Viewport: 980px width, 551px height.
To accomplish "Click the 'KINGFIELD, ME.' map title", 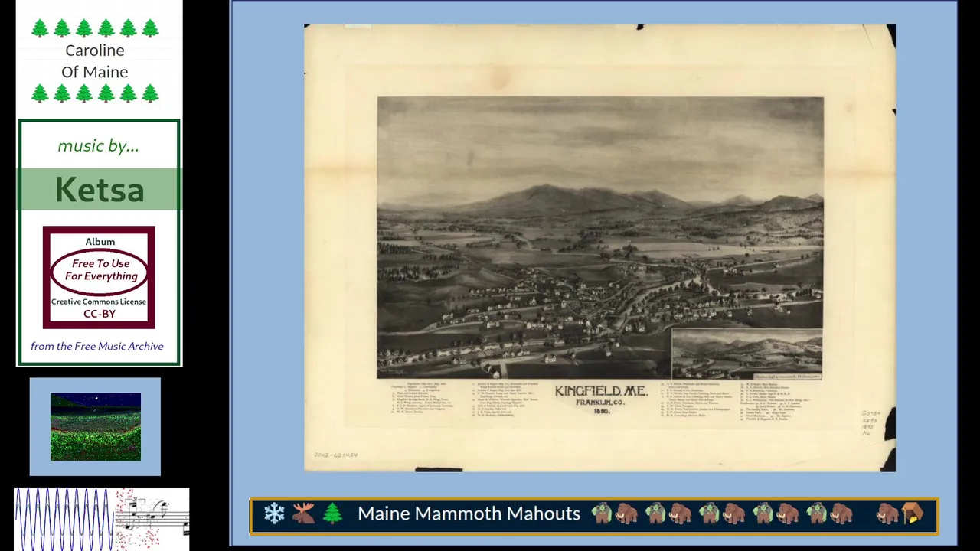I will tap(601, 391).
